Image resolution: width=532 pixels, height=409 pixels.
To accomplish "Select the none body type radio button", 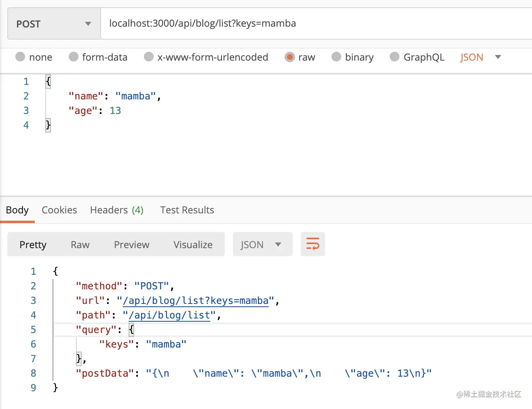I will point(20,57).
